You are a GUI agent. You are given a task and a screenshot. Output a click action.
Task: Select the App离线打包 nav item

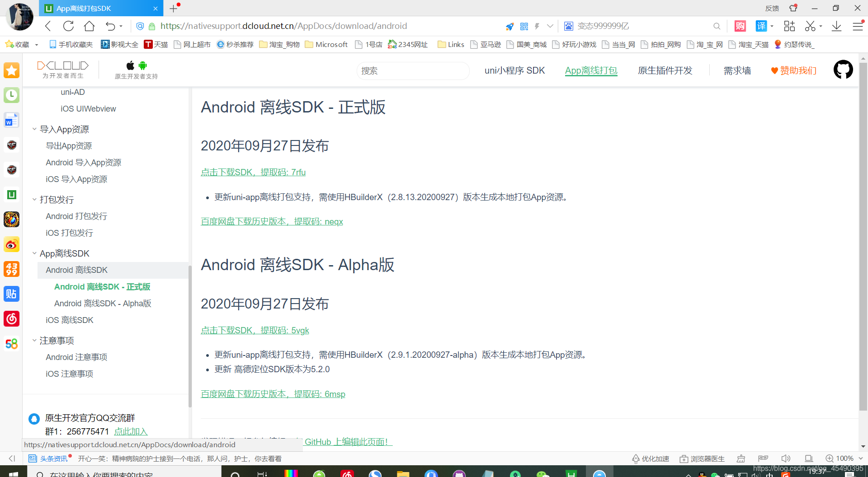[591, 70]
